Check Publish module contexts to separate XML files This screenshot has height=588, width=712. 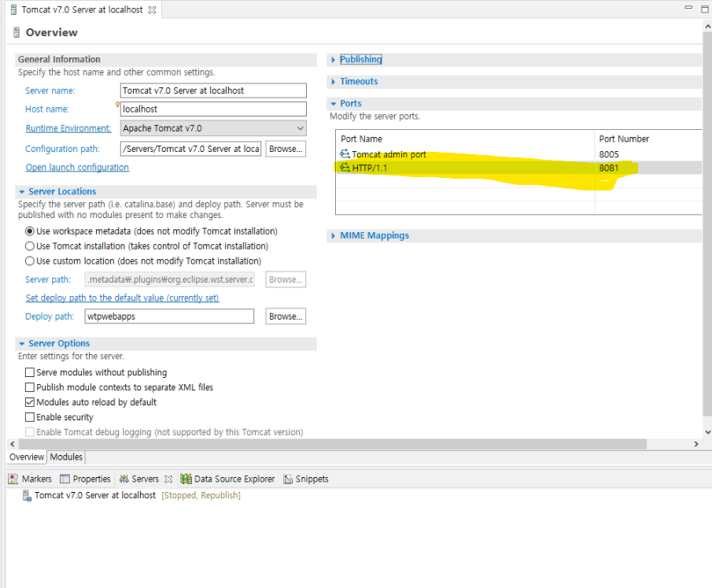pos(30,387)
